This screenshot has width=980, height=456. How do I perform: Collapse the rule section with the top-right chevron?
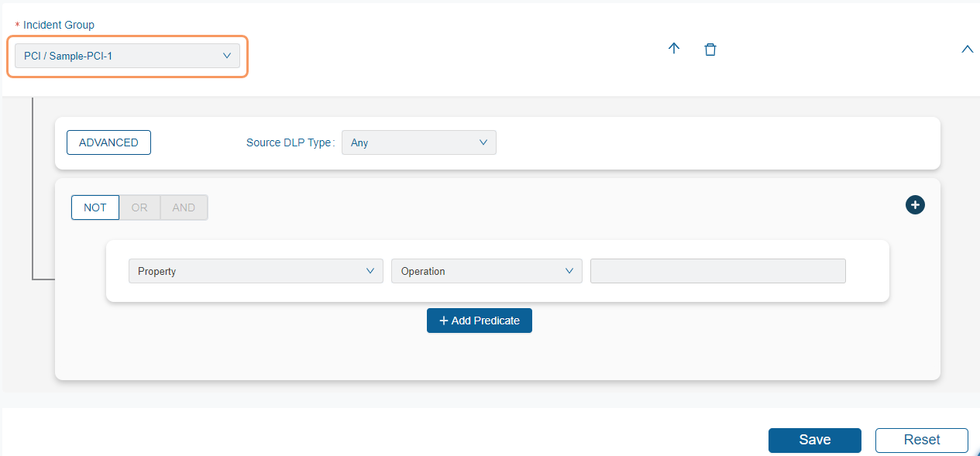point(966,50)
